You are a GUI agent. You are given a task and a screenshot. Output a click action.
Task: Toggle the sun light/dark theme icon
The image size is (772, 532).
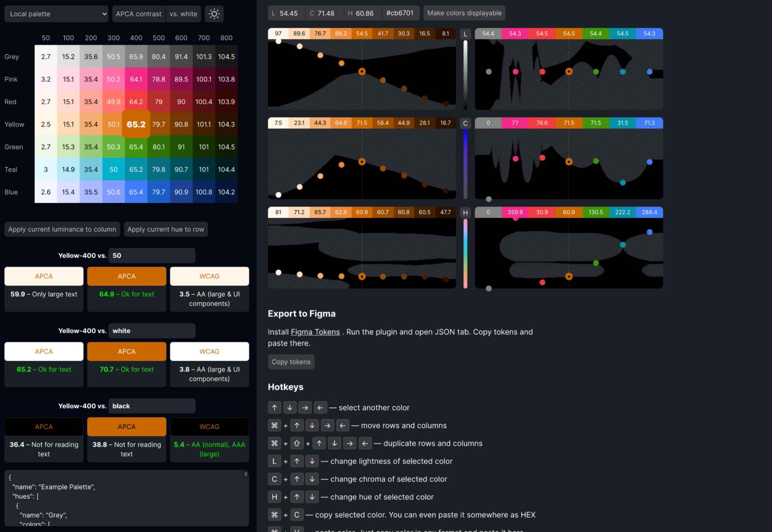[x=214, y=14]
